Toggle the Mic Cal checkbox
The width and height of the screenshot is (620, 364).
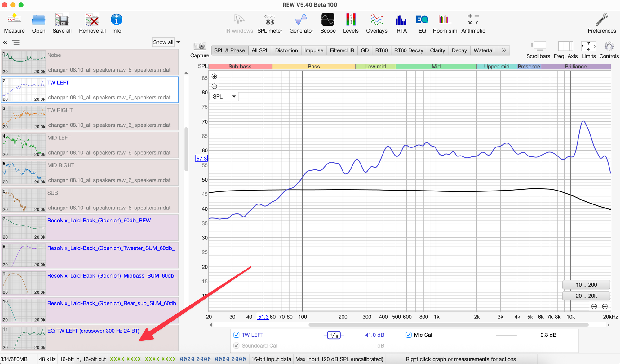coord(409,335)
